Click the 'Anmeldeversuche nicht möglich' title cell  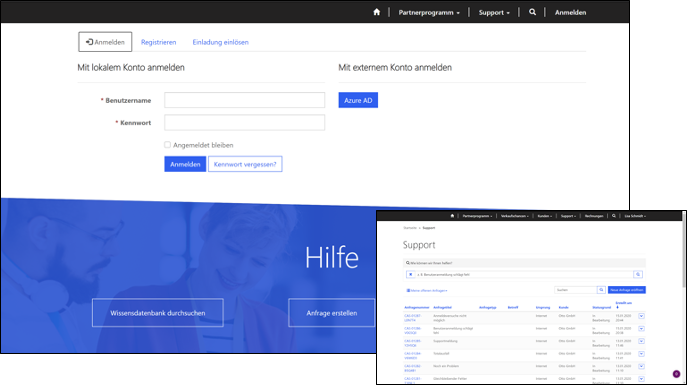pos(449,318)
